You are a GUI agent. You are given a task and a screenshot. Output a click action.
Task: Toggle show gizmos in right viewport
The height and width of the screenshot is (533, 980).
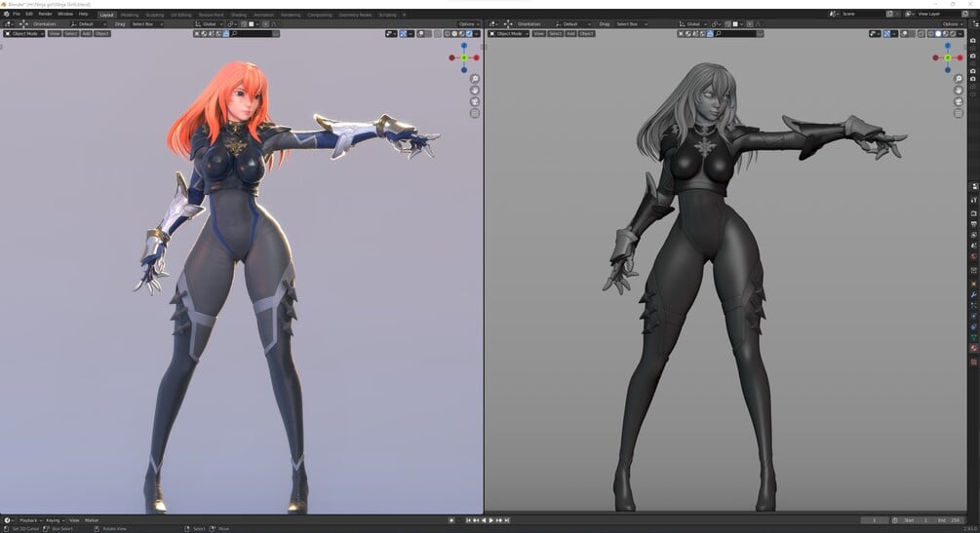pos(886,34)
